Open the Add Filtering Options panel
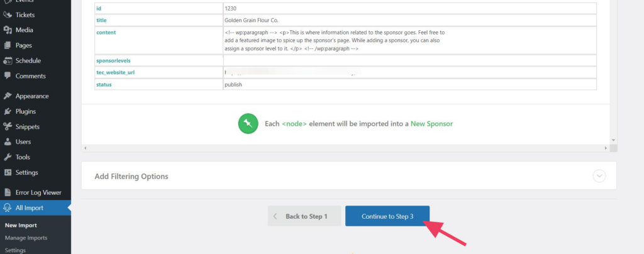The image size is (644, 254). click(x=131, y=177)
